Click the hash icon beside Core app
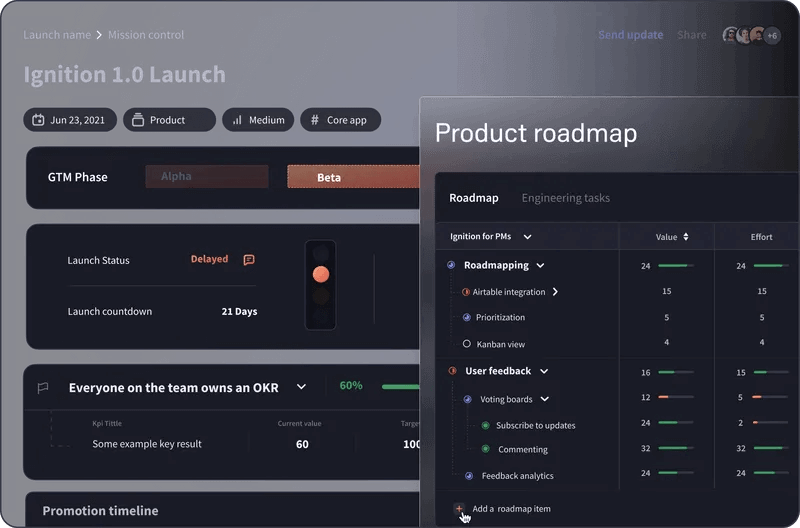The height and width of the screenshot is (528, 800). pyautogui.click(x=314, y=120)
